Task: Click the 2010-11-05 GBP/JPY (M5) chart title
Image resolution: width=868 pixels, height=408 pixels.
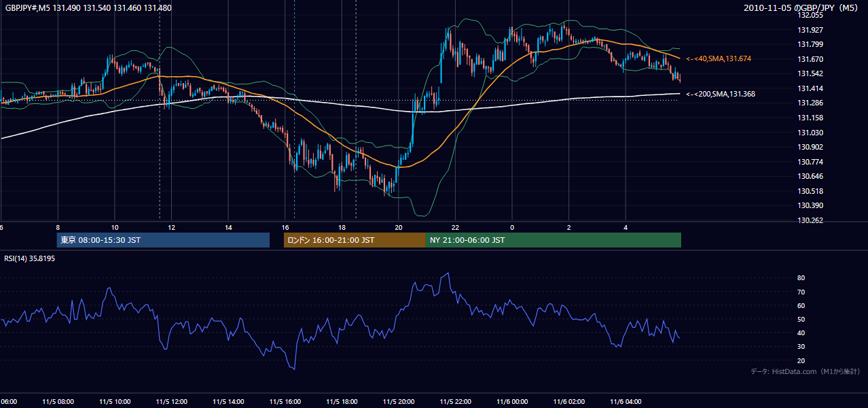Action: (801, 8)
